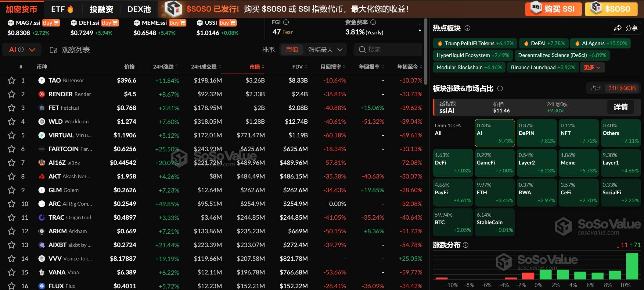Click the TRAC OriginTrail logo

[x=42, y=217]
